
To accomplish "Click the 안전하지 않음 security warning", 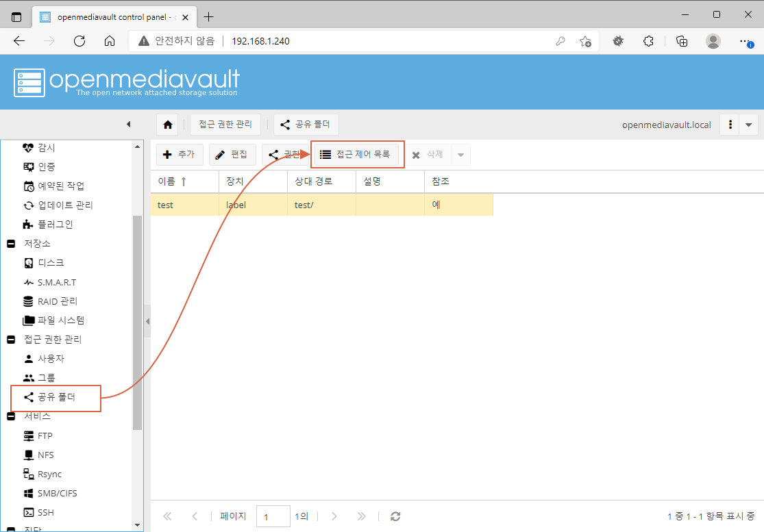I will tap(176, 41).
